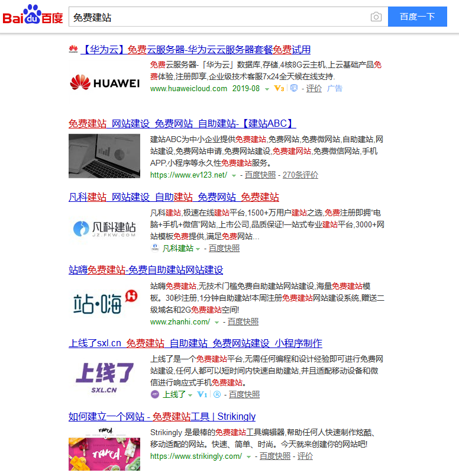Screen dimensions: 459x476
Task: Click the 凡科建站 small site icon
Action: [x=155, y=248]
